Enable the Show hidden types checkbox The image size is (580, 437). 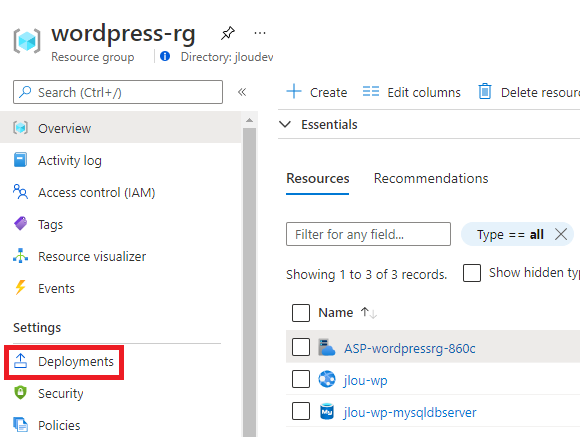click(x=472, y=273)
